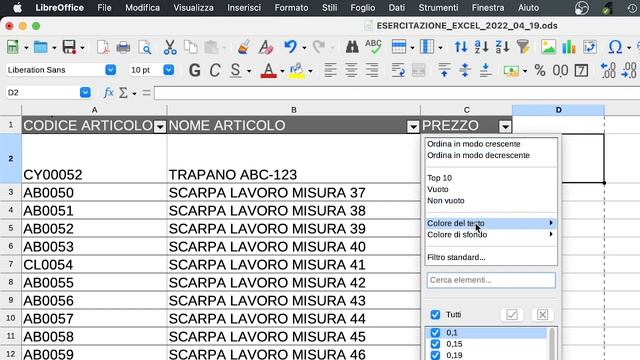Screen dimensions: 640x360
Task: Open NOME ARTICOLO filter dropdown
Action: tap(413, 127)
